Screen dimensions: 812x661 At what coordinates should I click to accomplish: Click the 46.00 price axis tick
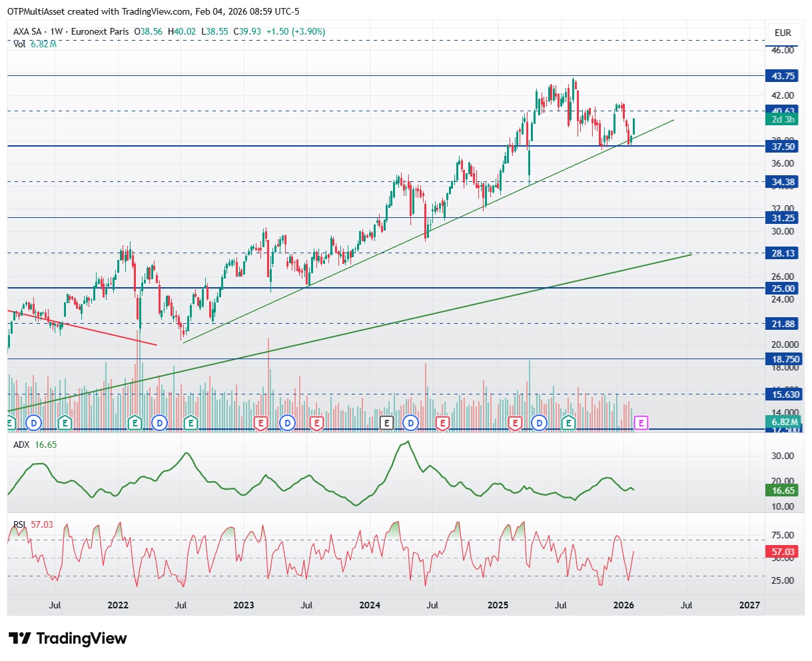tap(783, 50)
